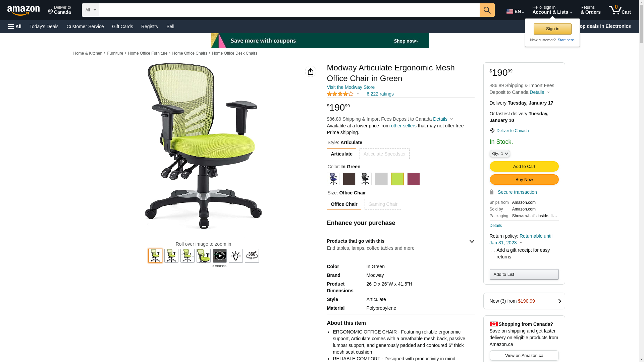Open the All hamburger menu
The image size is (644, 362).
point(15,26)
